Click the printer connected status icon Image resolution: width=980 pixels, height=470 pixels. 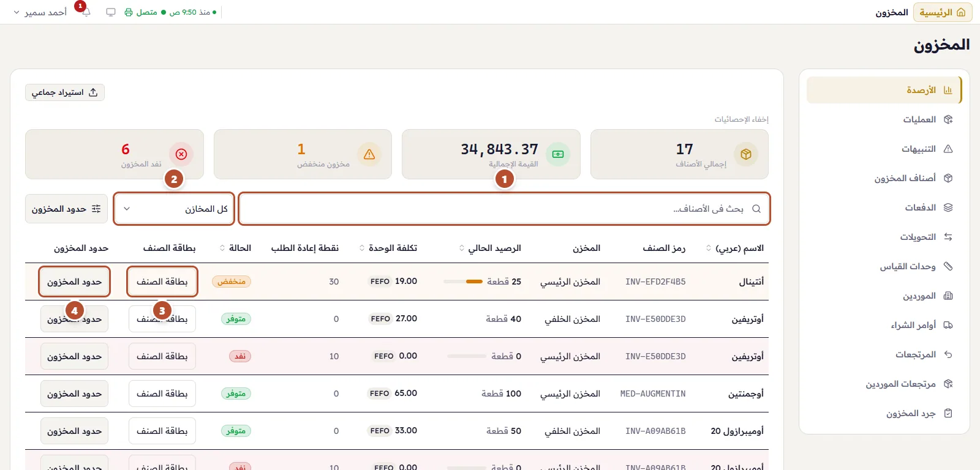click(x=129, y=12)
